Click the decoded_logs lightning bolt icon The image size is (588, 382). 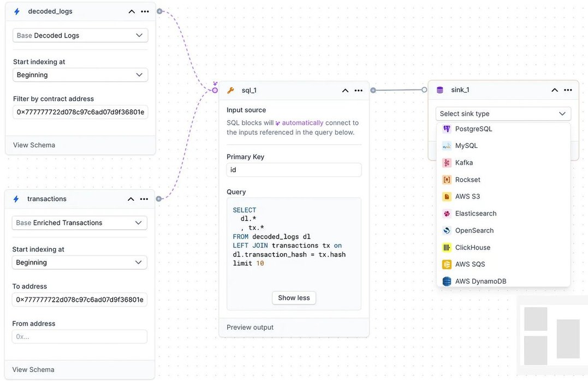17,11
